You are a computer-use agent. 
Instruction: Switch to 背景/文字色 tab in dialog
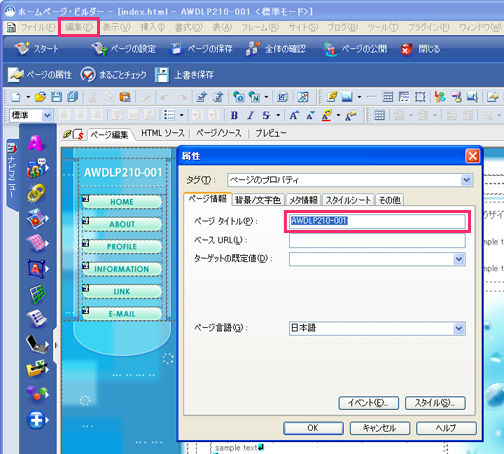[258, 200]
